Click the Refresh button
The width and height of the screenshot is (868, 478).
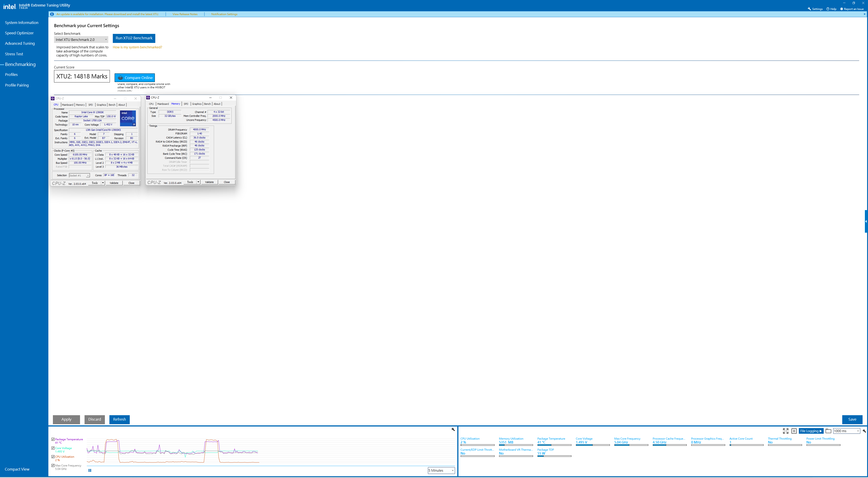119,419
